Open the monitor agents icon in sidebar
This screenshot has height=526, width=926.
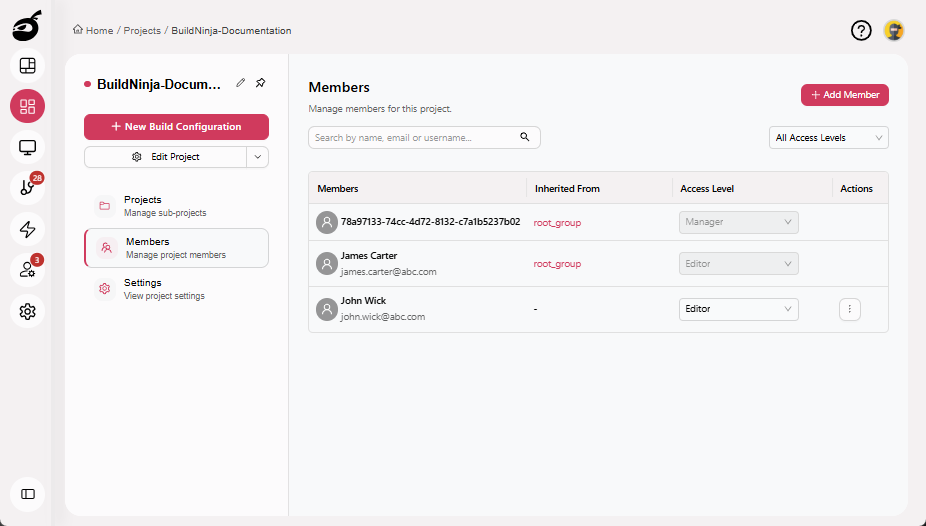coord(27,147)
